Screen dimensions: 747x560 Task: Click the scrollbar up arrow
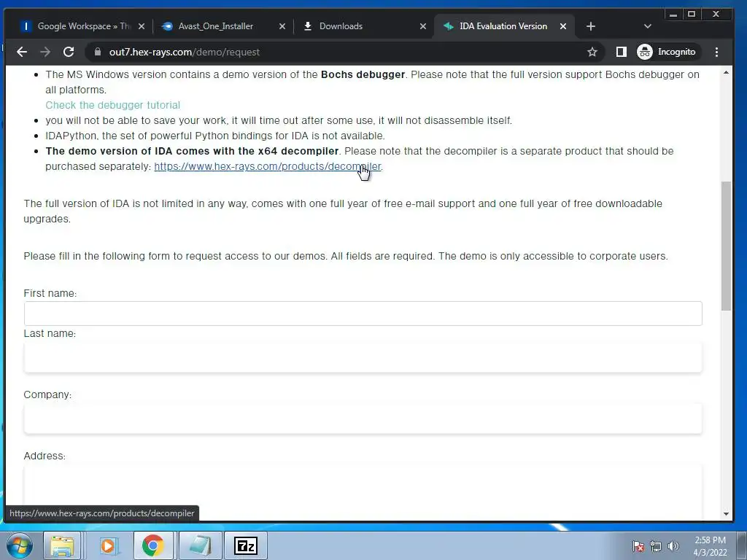coord(726,72)
